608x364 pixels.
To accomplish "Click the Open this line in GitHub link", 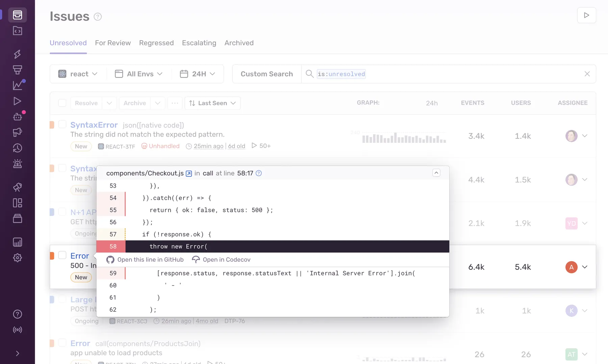I will coord(150,259).
